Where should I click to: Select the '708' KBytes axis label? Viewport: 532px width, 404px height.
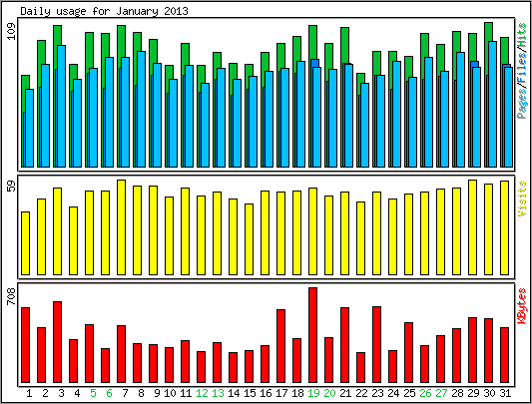click(12, 296)
